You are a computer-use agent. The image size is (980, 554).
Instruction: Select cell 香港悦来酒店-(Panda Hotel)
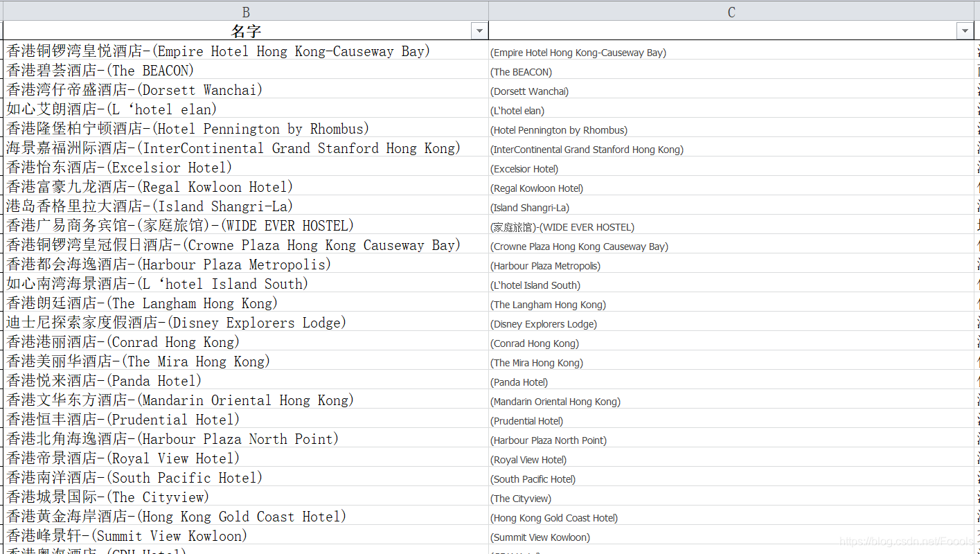point(246,380)
